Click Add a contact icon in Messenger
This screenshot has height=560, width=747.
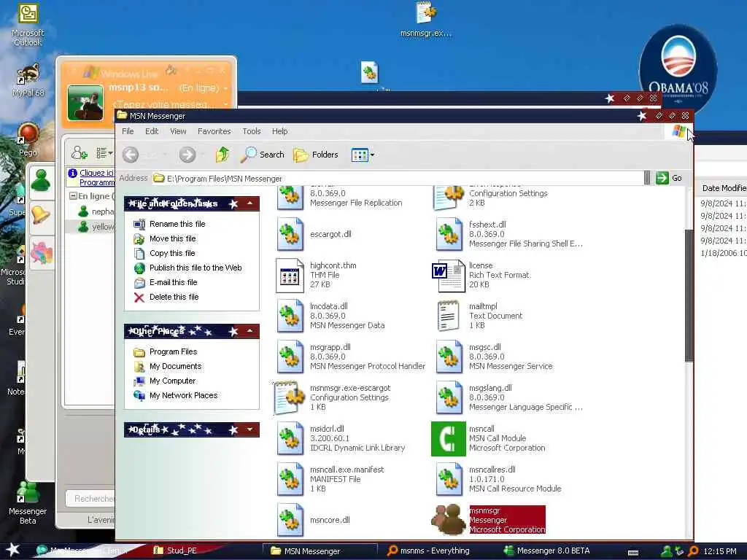pos(79,153)
